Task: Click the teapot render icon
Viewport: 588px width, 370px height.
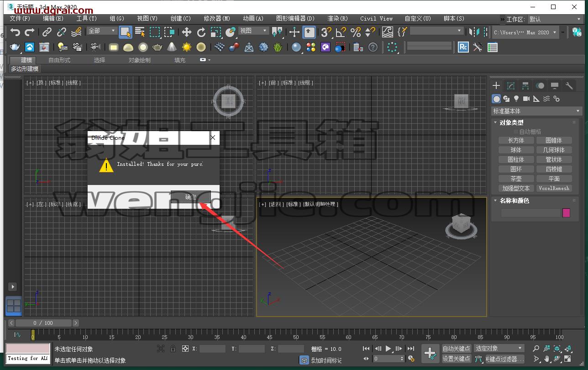Action: coord(15,47)
